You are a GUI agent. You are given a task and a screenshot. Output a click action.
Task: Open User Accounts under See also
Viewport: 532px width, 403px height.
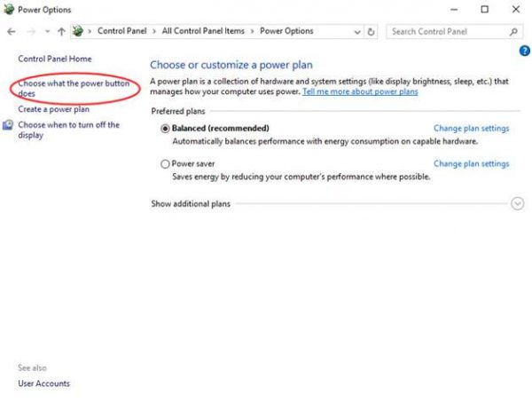click(x=43, y=383)
